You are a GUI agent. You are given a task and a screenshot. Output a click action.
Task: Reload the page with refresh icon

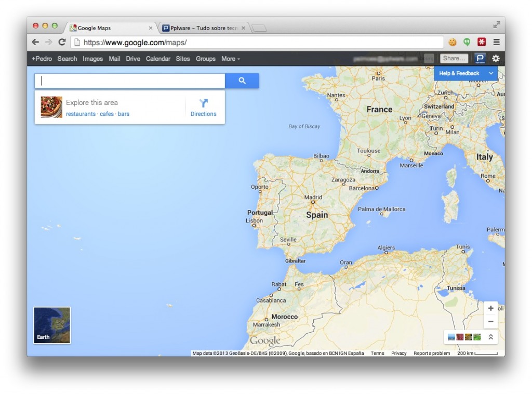tap(62, 42)
